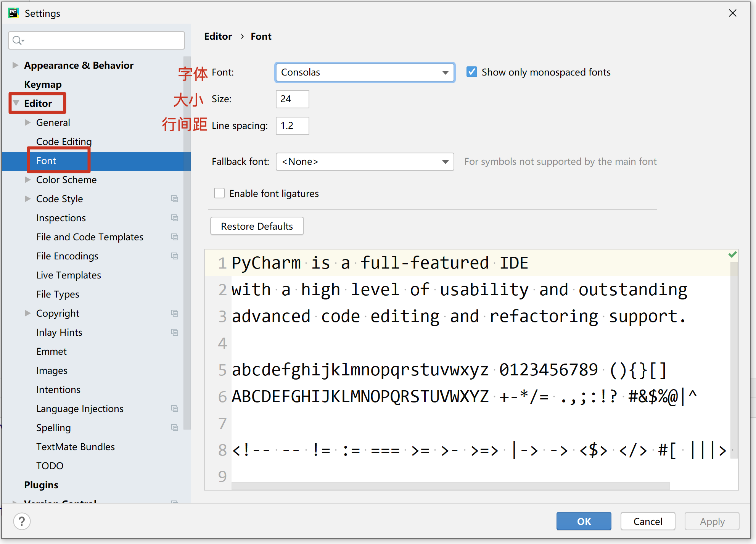Expand the Color Scheme node
The width and height of the screenshot is (756, 544).
pos(27,180)
